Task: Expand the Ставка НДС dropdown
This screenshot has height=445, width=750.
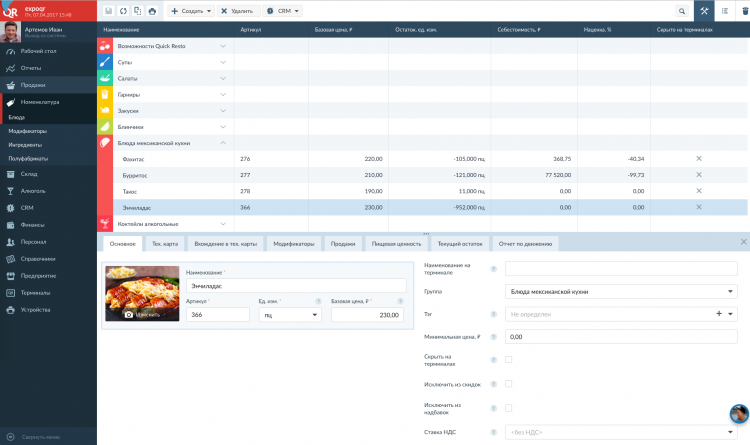Action: click(x=620, y=432)
